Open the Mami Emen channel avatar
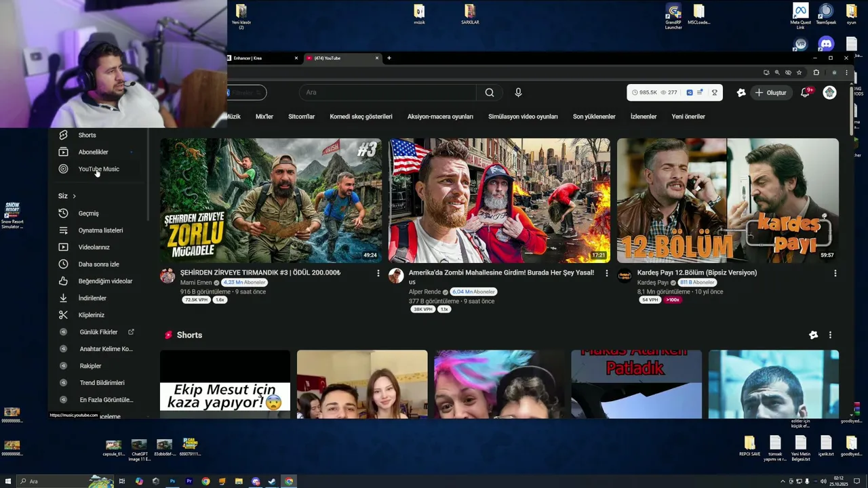The height and width of the screenshot is (488, 868). coord(167,276)
